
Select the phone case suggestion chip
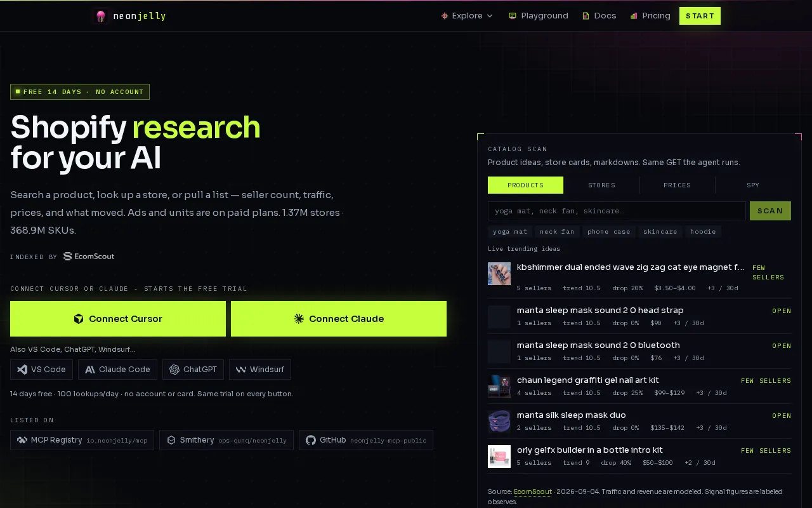[x=609, y=232]
